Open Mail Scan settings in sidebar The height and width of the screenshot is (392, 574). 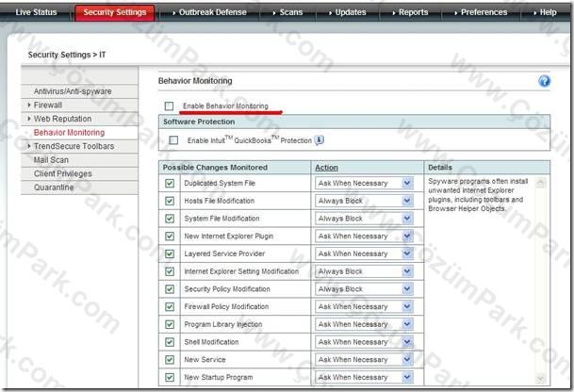point(80,160)
